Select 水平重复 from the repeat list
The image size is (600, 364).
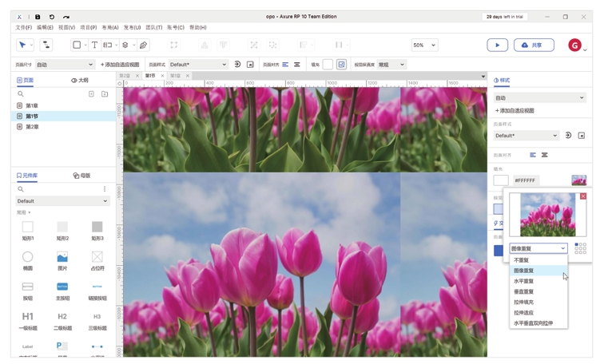click(x=524, y=281)
